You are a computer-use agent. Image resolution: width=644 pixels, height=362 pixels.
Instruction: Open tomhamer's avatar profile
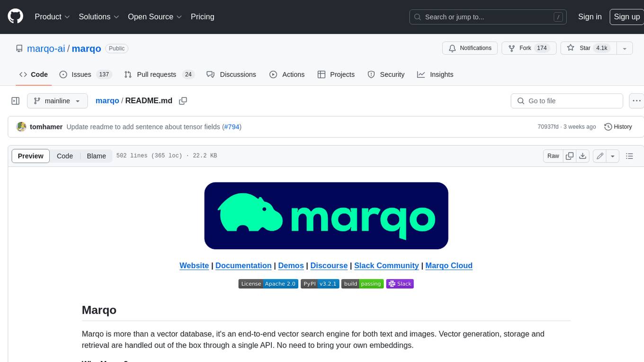click(x=21, y=127)
